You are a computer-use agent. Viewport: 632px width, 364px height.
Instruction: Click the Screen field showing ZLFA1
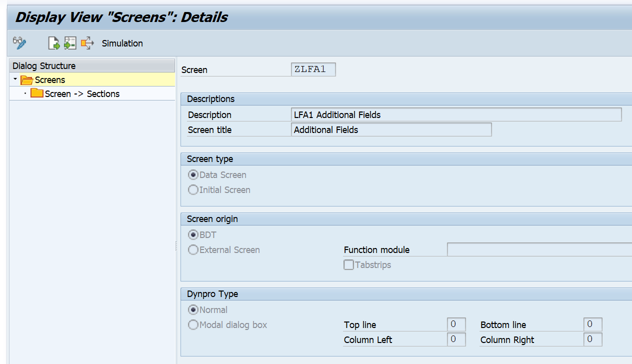tap(313, 69)
